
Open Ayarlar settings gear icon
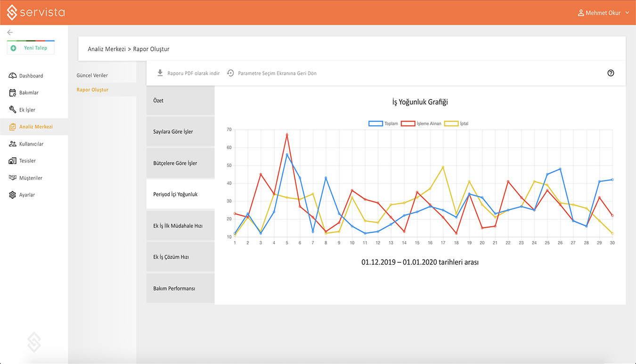[13, 195]
